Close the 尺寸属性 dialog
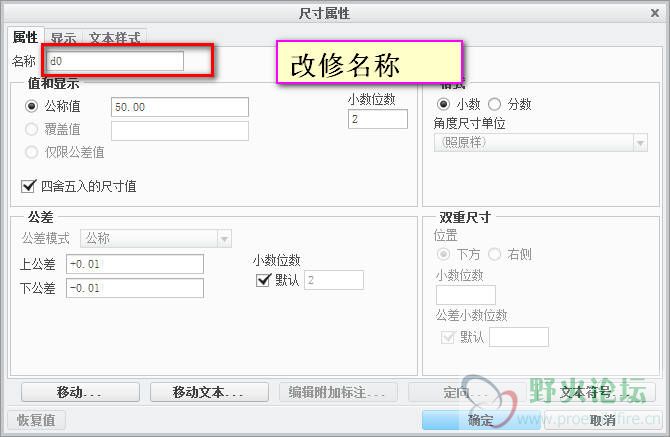This screenshot has height=437, width=670. point(654,13)
